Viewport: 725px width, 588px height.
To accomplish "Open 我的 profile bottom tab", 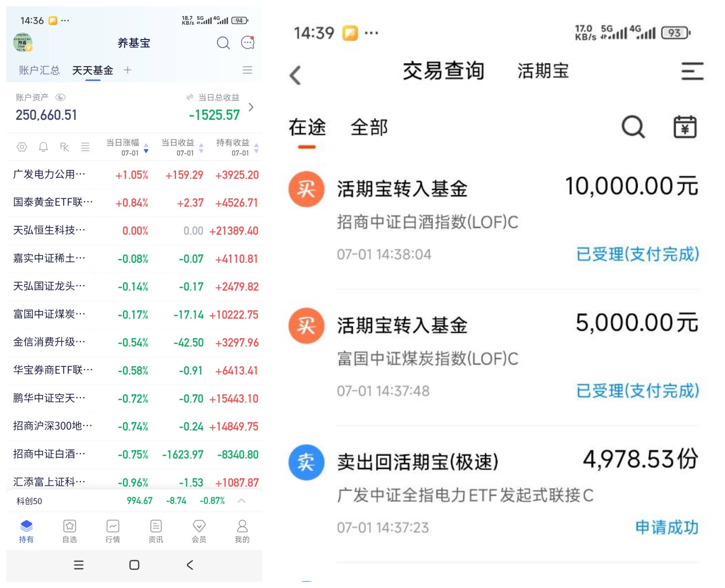I will click(242, 531).
